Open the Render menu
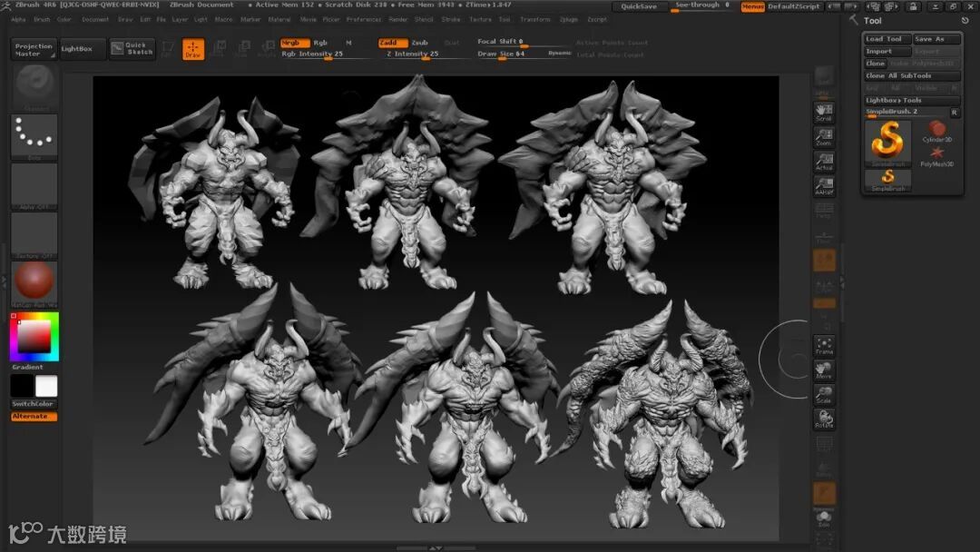980x552 pixels. 397,19
